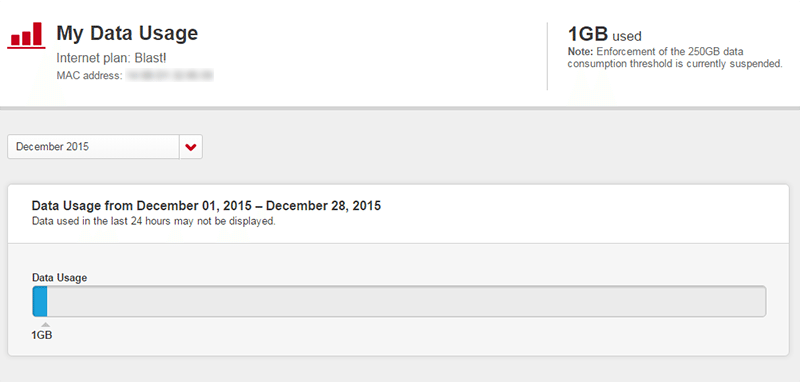
Task: Click the blurred MAC address value
Action: (x=169, y=76)
